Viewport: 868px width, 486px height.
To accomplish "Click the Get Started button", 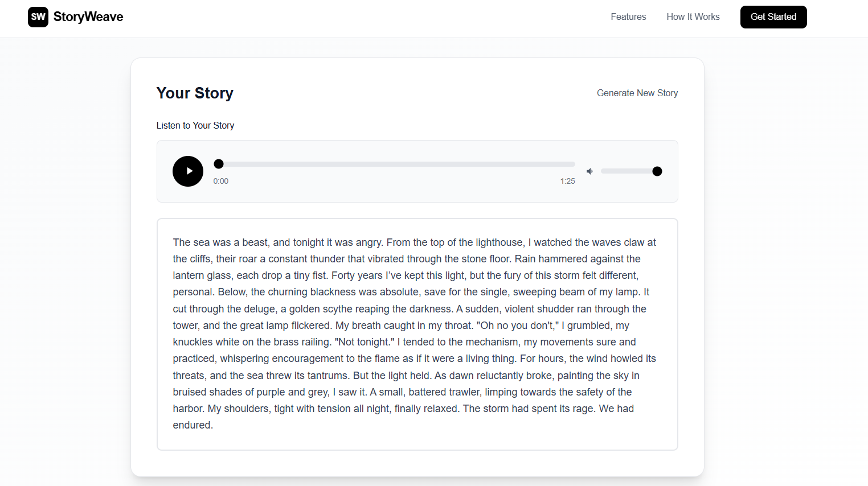I will coord(773,17).
